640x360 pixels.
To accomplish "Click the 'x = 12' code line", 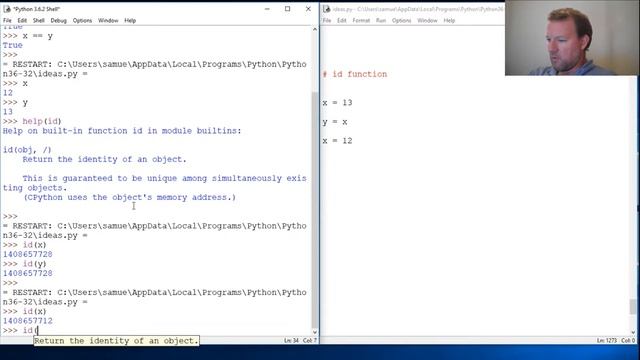I will click(337, 141).
